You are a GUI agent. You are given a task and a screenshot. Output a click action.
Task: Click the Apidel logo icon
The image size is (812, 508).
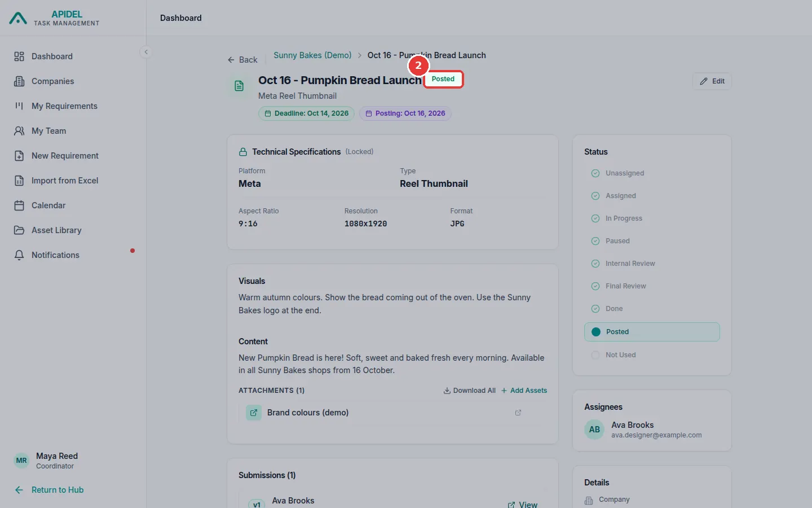tap(18, 18)
